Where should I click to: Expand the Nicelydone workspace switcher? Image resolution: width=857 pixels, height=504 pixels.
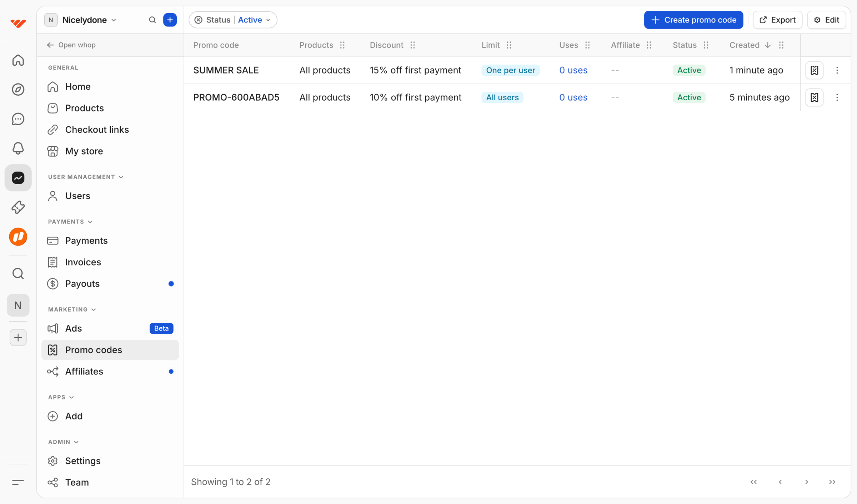pos(89,20)
